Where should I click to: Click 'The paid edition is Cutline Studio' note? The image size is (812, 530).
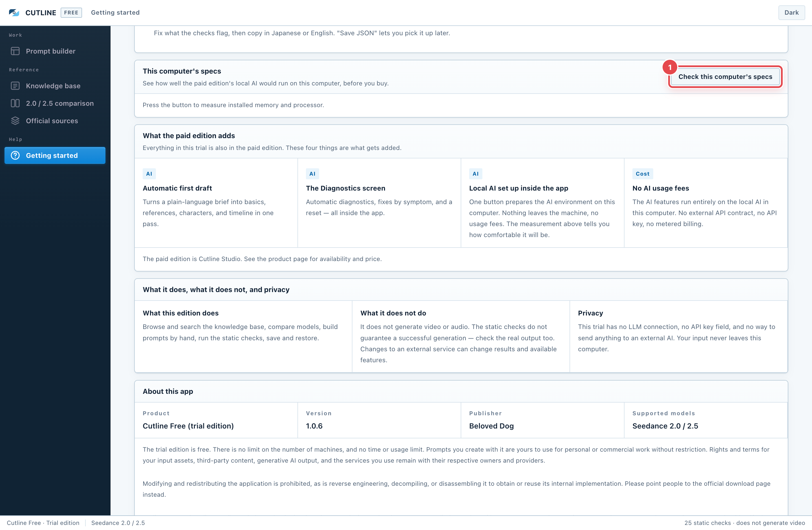pyautogui.click(x=262, y=259)
